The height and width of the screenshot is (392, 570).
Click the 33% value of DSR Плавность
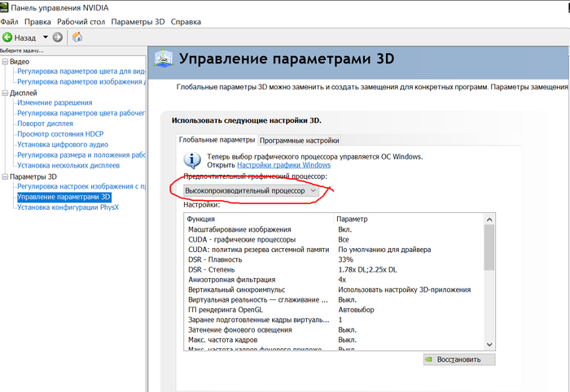coord(346,259)
